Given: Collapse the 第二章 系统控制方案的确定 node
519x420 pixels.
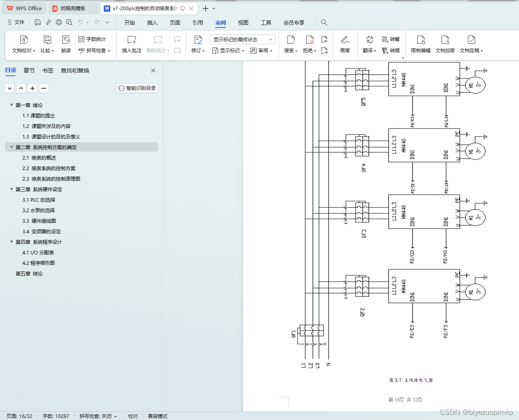Looking at the screenshot, I should click(11, 147).
